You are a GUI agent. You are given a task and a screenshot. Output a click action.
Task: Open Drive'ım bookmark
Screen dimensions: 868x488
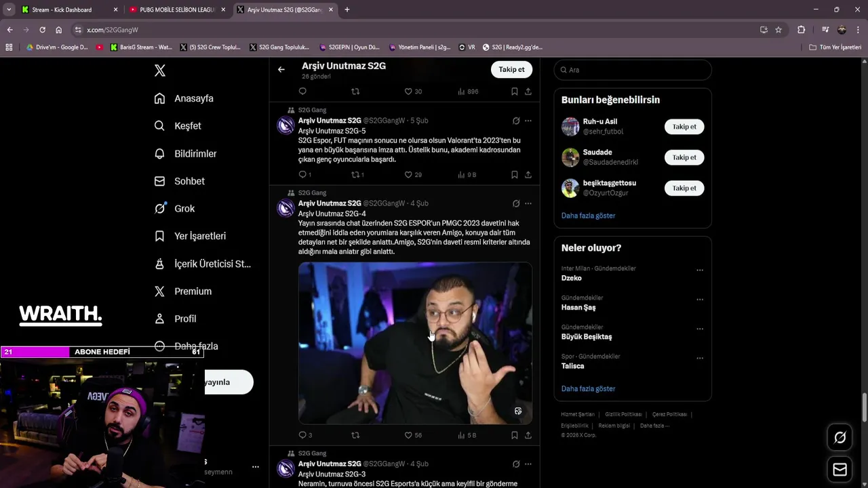click(x=57, y=47)
